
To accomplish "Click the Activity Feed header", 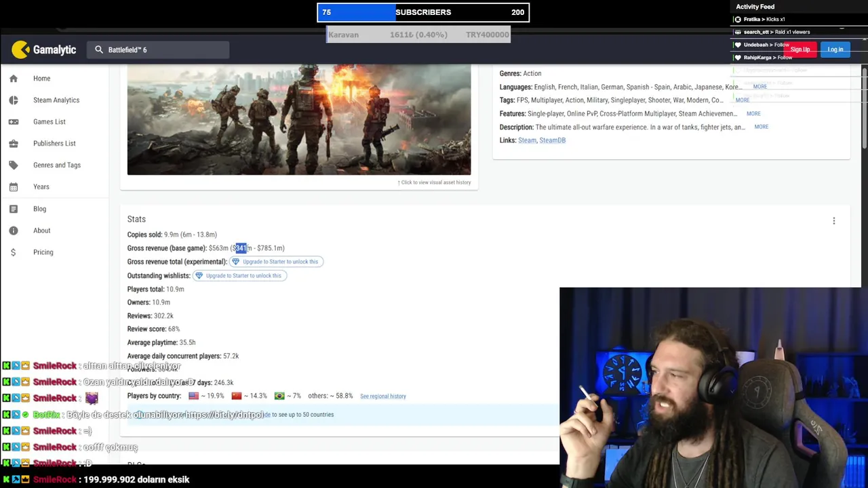I will tap(755, 7).
